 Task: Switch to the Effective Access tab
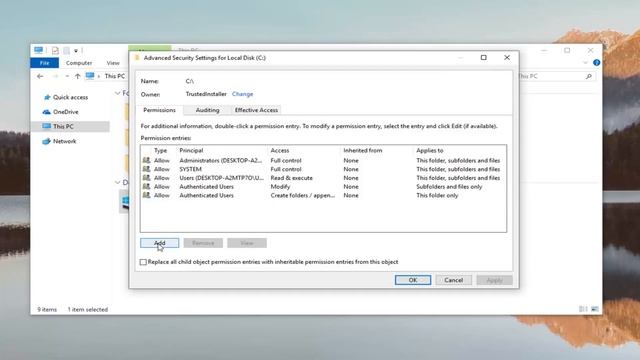[256, 110]
